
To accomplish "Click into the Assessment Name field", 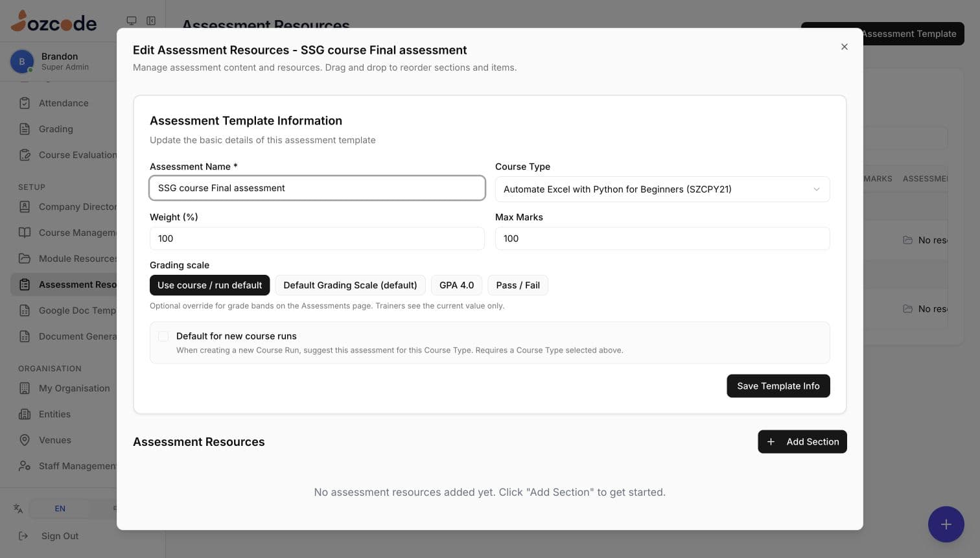I will click(317, 188).
